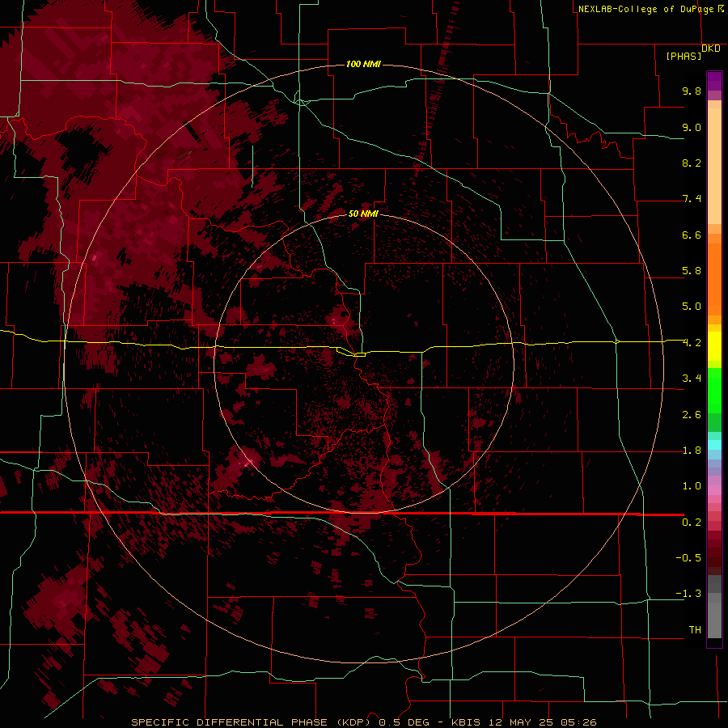The width and height of the screenshot is (728, 728).
Task: Click the DKD label above the color scale
Action: (x=711, y=49)
